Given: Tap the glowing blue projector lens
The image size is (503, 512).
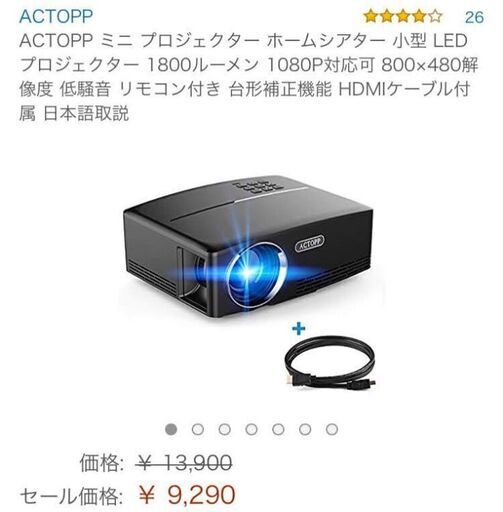Looking at the screenshot, I should pyautogui.click(x=257, y=274).
